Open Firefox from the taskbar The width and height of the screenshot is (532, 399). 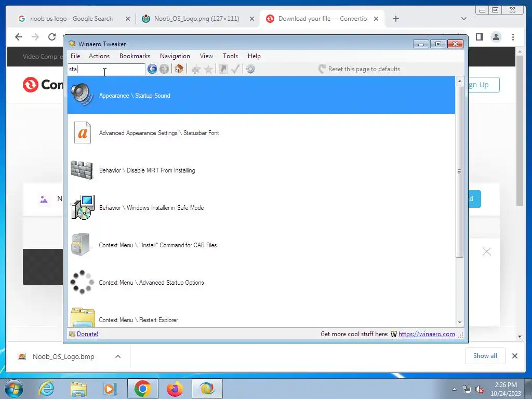coord(175,389)
